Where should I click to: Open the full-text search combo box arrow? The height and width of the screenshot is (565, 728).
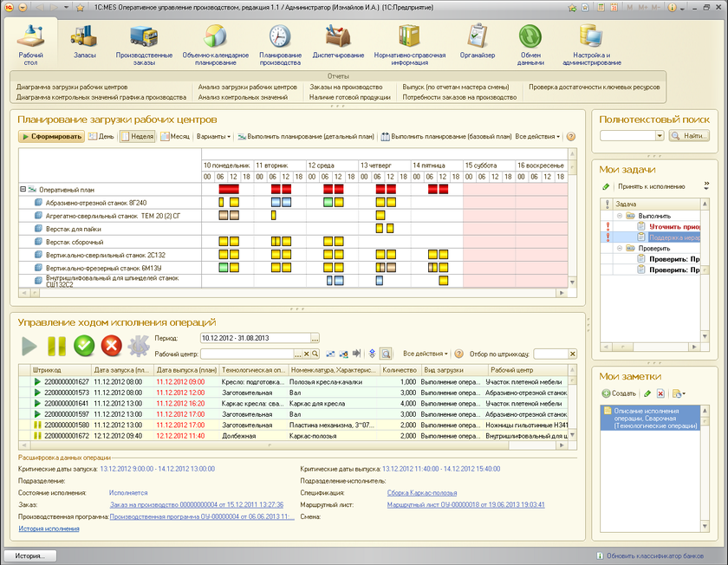coord(660,136)
